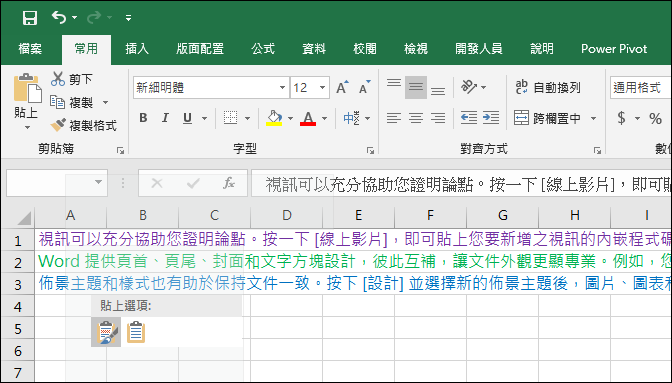Open the undo history dropdown arrow

[75, 18]
